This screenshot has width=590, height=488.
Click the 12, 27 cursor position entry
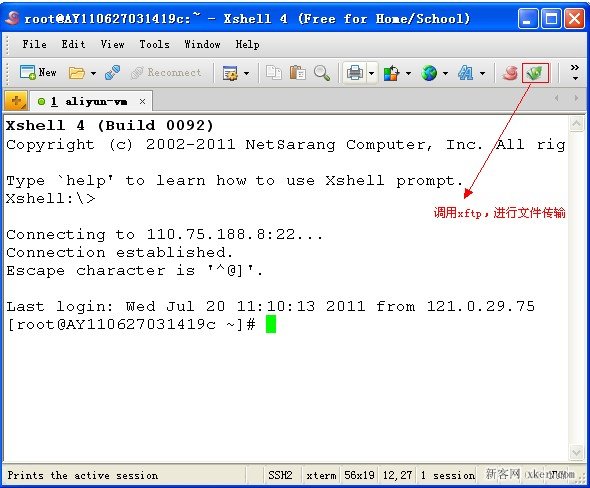click(x=397, y=475)
